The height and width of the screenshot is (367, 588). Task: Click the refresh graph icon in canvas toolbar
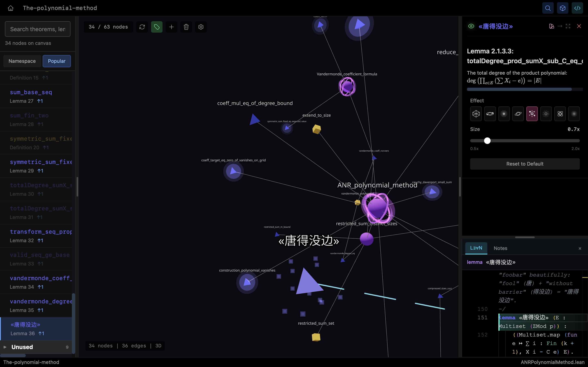142,27
